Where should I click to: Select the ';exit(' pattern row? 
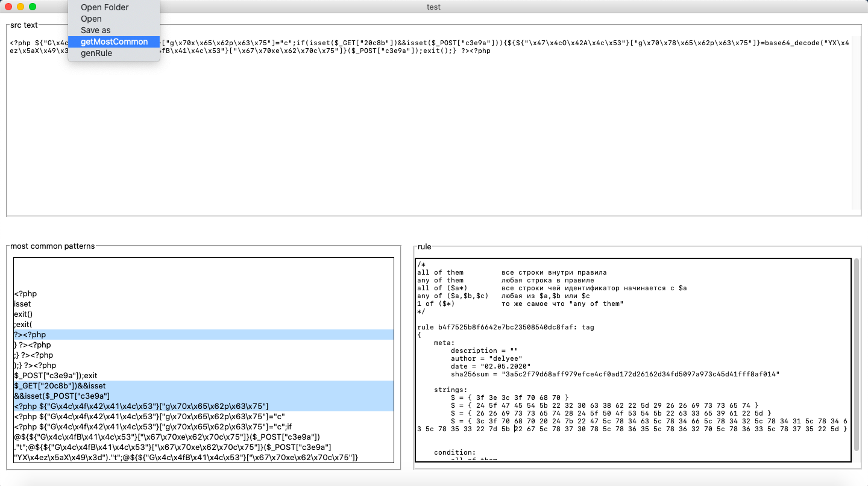pyautogui.click(x=204, y=325)
